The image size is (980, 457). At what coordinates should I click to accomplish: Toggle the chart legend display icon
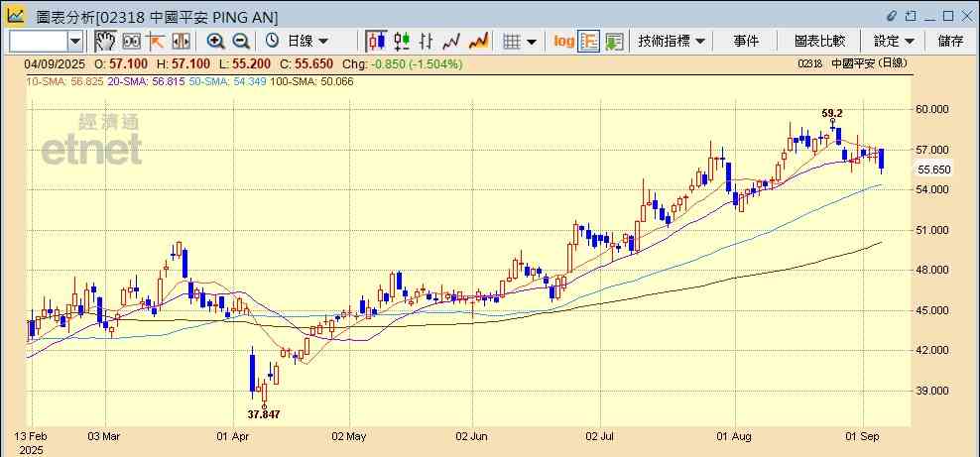pos(589,42)
